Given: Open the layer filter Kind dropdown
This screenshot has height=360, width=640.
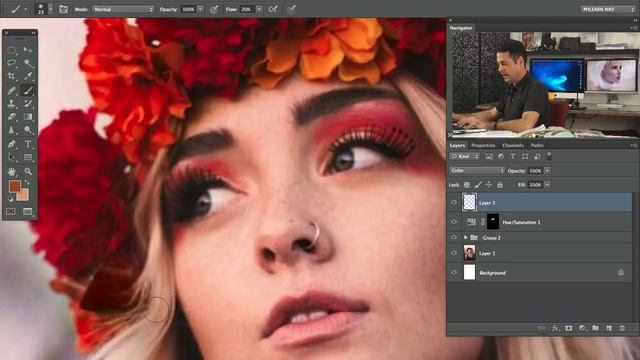Looking at the screenshot, I should pos(465,156).
